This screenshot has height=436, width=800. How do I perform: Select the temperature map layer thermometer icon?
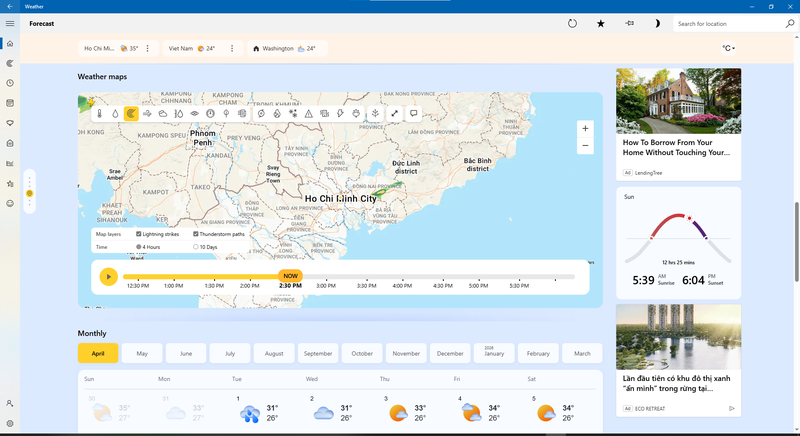pos(99,114)
